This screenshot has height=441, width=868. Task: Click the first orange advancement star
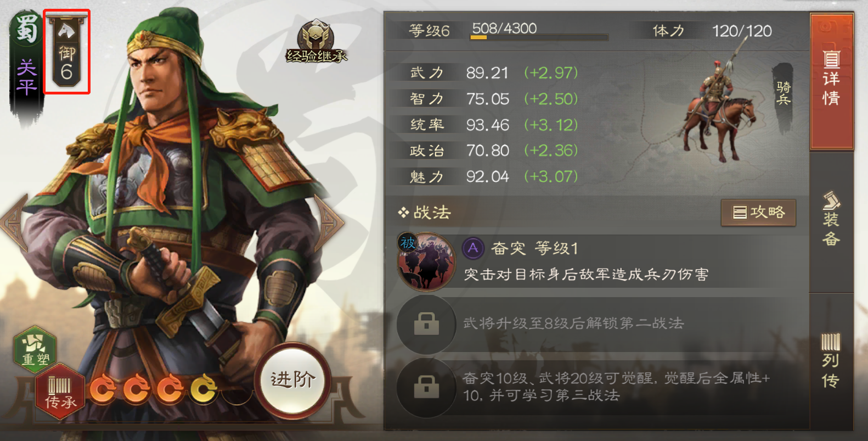click(x=102, y=389)
